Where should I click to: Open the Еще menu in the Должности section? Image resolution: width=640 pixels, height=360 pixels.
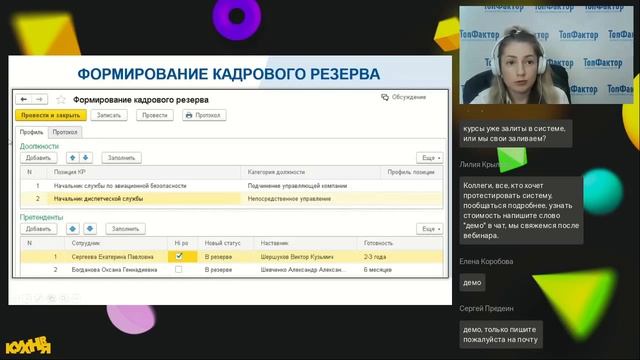(430, 158)
